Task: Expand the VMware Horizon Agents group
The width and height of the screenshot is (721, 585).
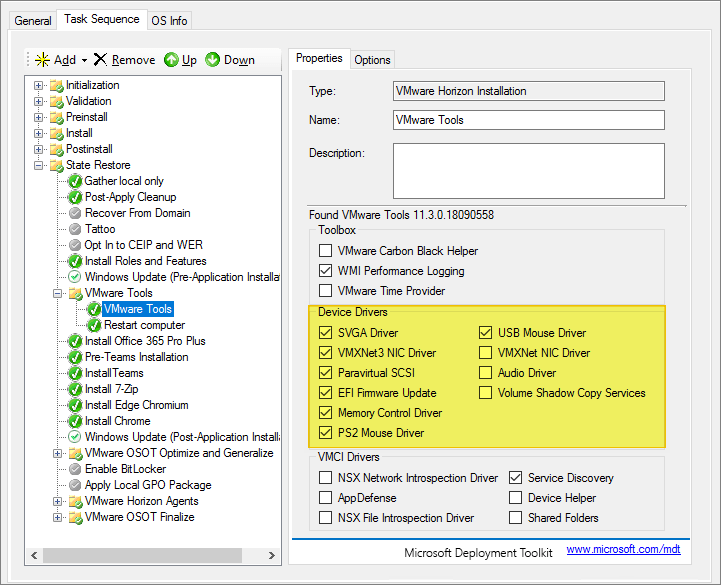Action: tap(58, 501)
